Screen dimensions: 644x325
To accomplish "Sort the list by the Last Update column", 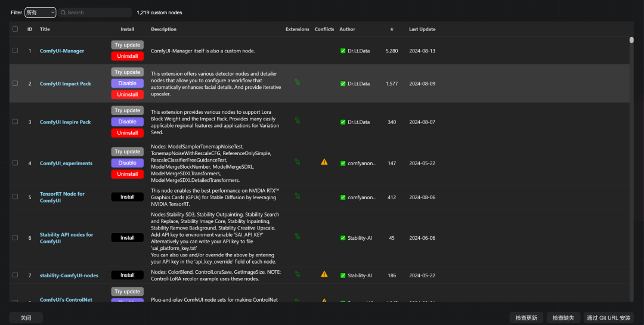I will [422, 29].
